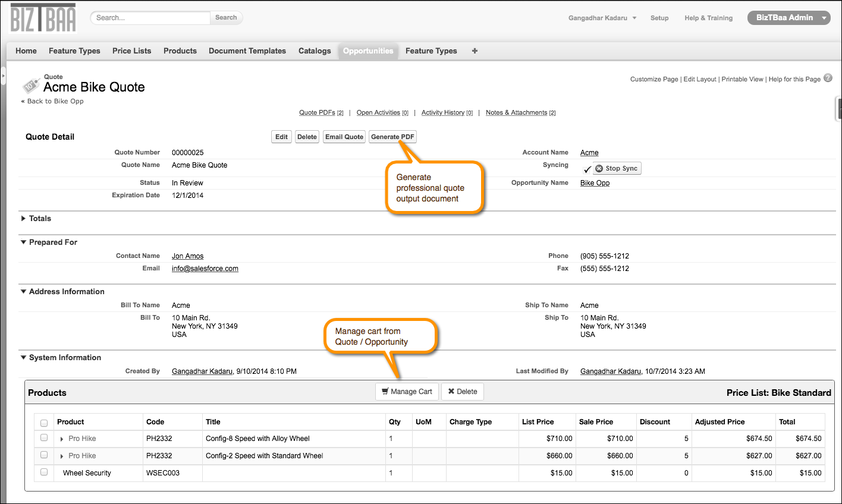Click the left sidebar collapse handle
Screen dimensions: 842x504
coord(3,76)
